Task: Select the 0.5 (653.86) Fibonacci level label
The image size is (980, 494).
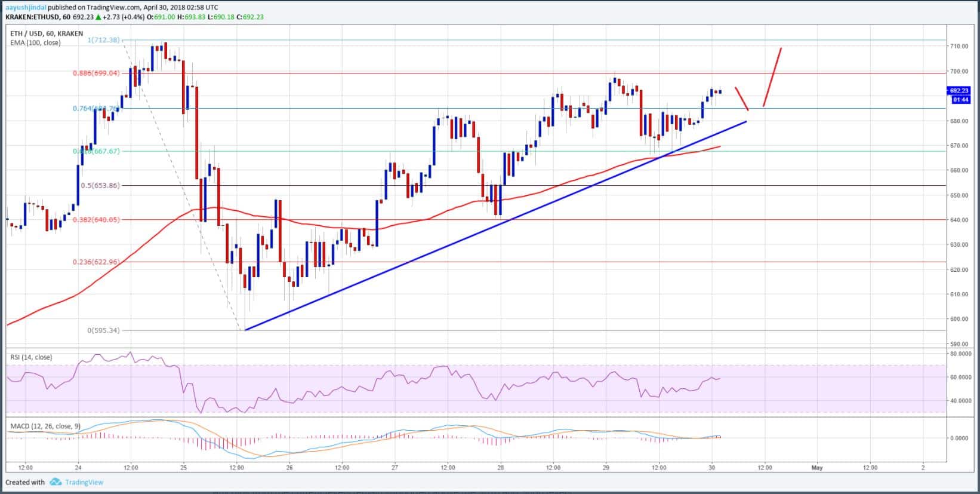Action: pos(100,185)
